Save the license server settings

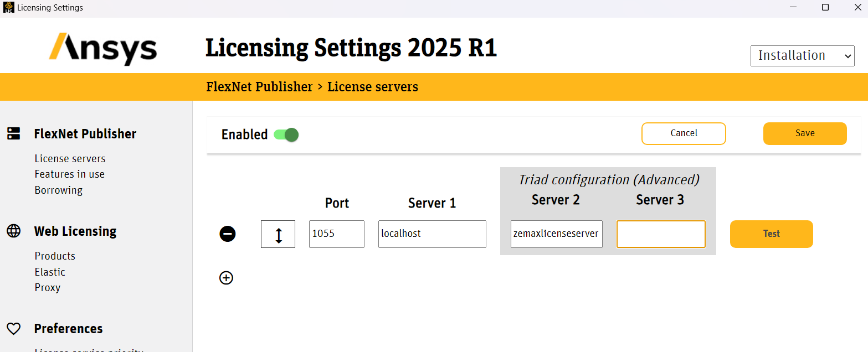pyautogui.click(x=805, y=133)
